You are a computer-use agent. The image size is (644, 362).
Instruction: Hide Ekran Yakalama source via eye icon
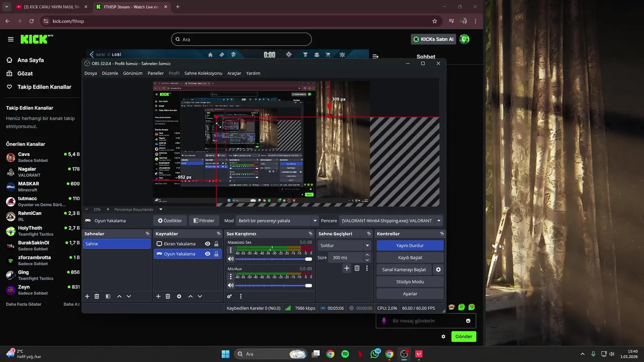pos(207,244)
